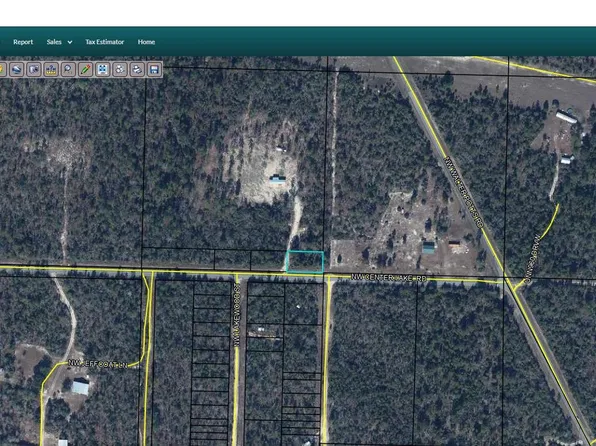Save the map with floppy disk icon
Image resolution: width=596 pixels, height=446 pixels.
point(154,69)
